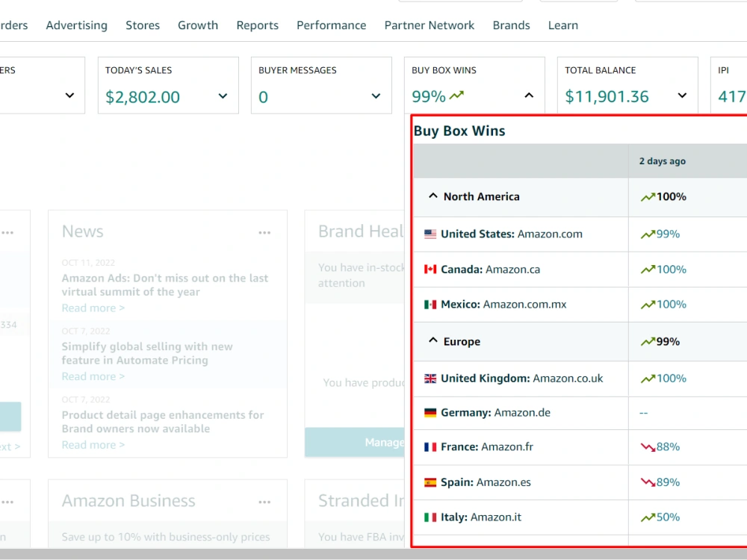Screen dimensions: 747x560
Task: Click the green trend arrow in North America row
Action: click(x=648, y=196)
